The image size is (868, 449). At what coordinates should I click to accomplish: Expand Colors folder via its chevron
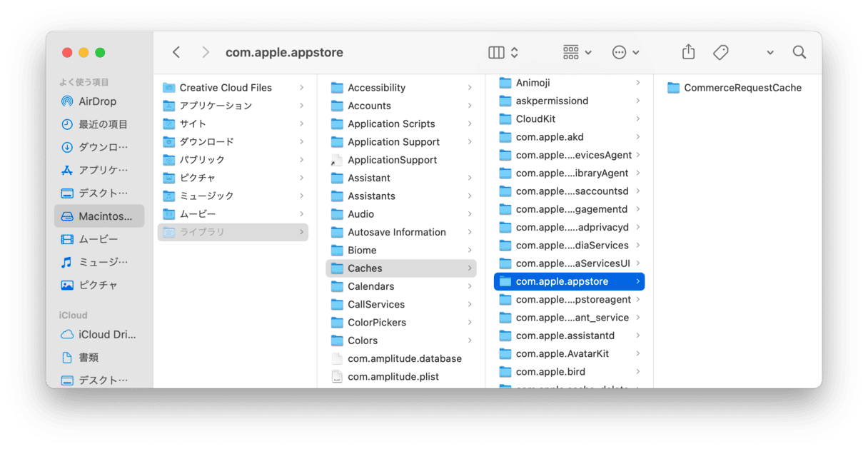(470, 340)
